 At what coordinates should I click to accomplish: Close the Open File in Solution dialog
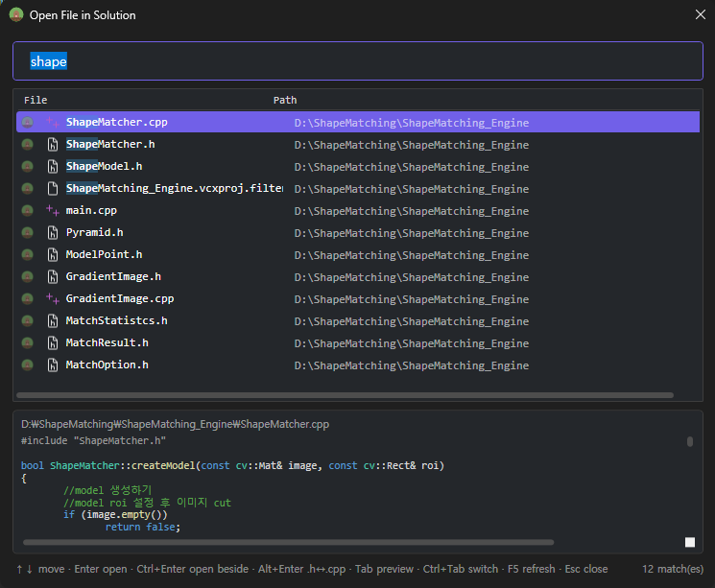point(701,14)
